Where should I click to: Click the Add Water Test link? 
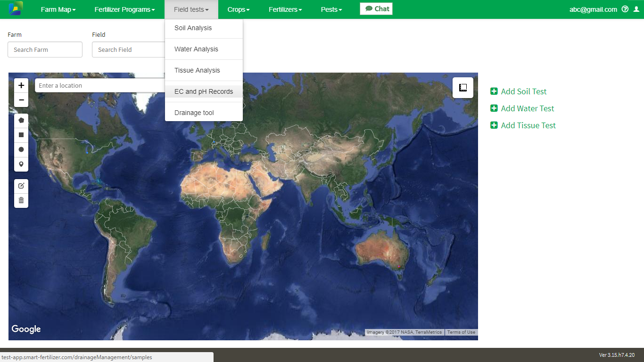coord(528,108)
